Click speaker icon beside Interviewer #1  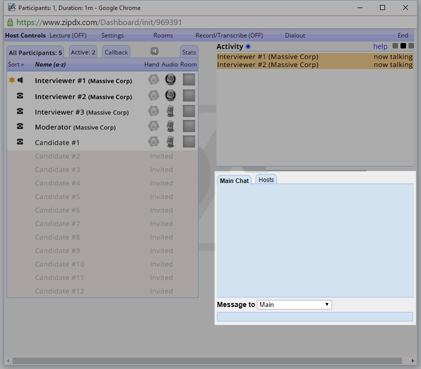[x=20, y=80]
